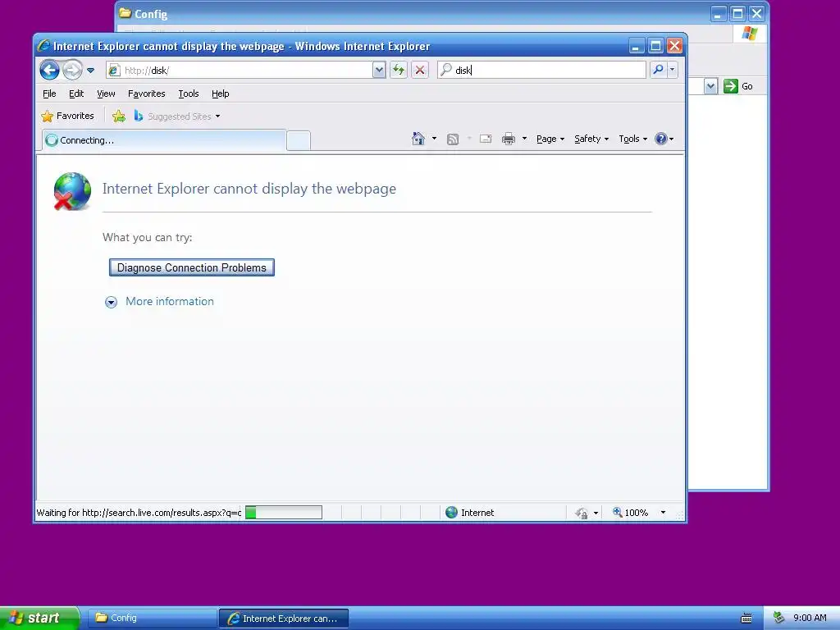The width and height of the screenshot is (840, 630).
Task: Open the Safety command bar menu
Action: (591, 139)
